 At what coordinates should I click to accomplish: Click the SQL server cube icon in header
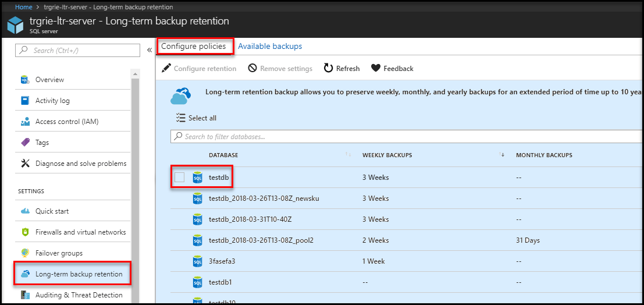(15, 26)
